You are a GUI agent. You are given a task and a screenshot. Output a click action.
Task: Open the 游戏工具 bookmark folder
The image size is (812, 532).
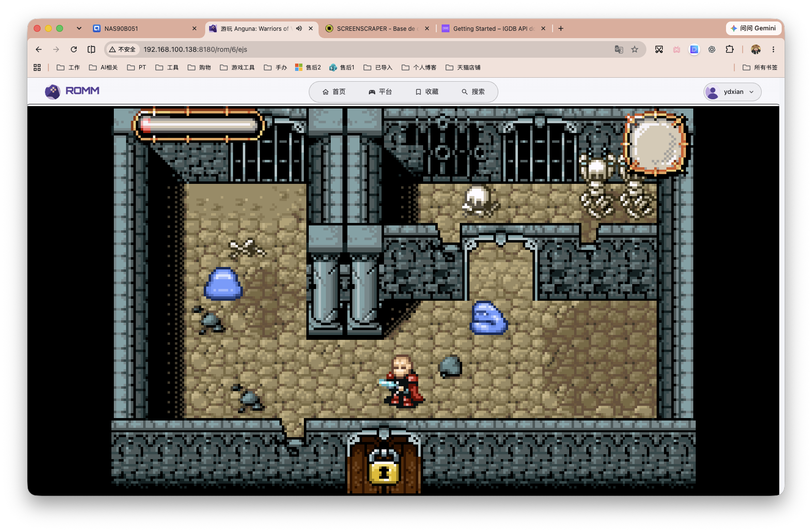(237, 67)
